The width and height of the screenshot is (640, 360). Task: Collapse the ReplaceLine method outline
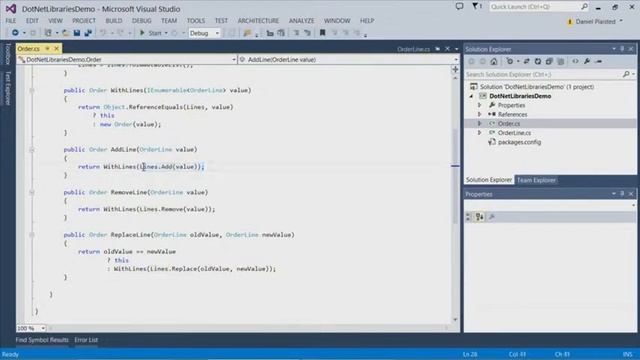pyautogui.click(x=32, y=235)
